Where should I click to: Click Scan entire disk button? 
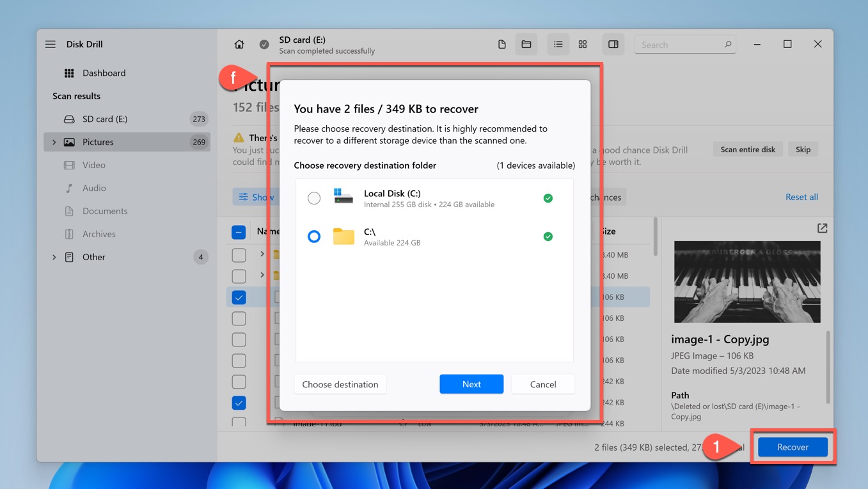(748, 150)
